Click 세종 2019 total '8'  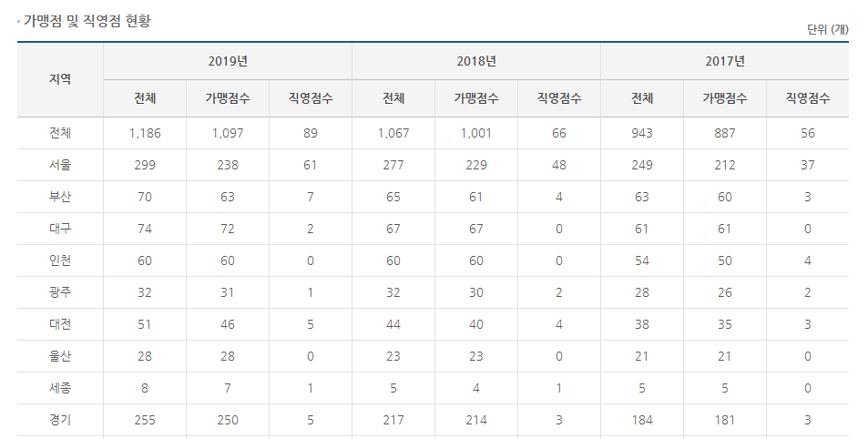pyautogui.click(x=145, y=389)
